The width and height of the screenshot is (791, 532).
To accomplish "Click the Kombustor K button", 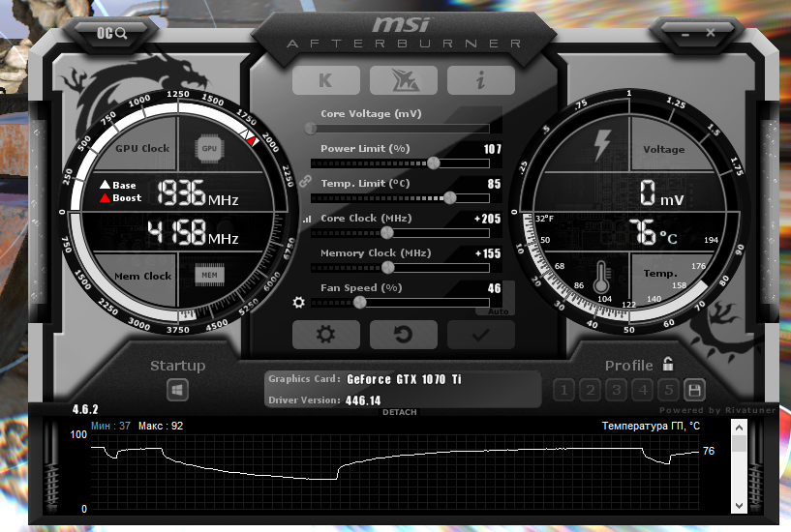I will (x=326, y=80).
